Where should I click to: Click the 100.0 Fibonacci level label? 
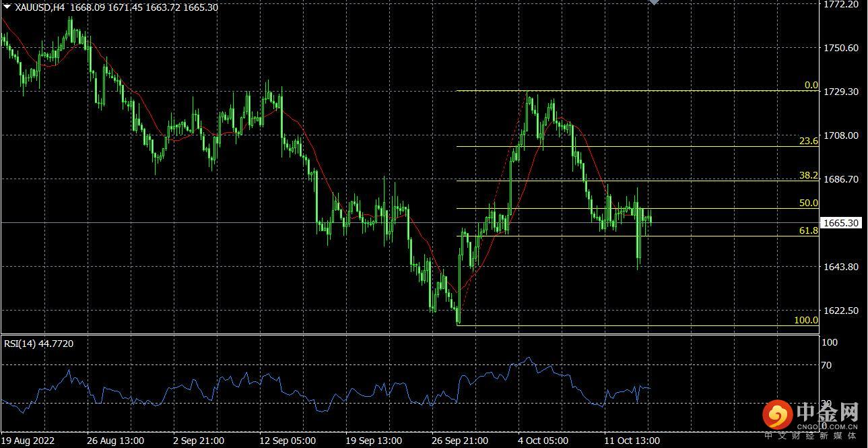point(806,320)
